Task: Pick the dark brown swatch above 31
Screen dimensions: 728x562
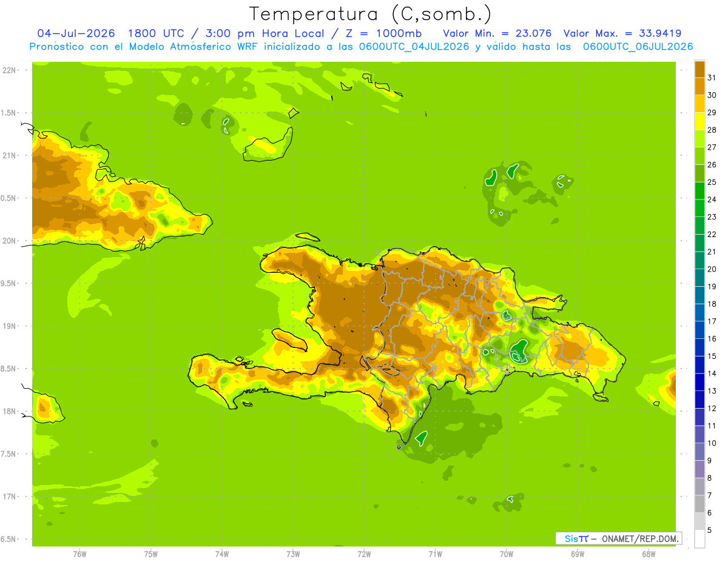Action: tap(699, 69)
